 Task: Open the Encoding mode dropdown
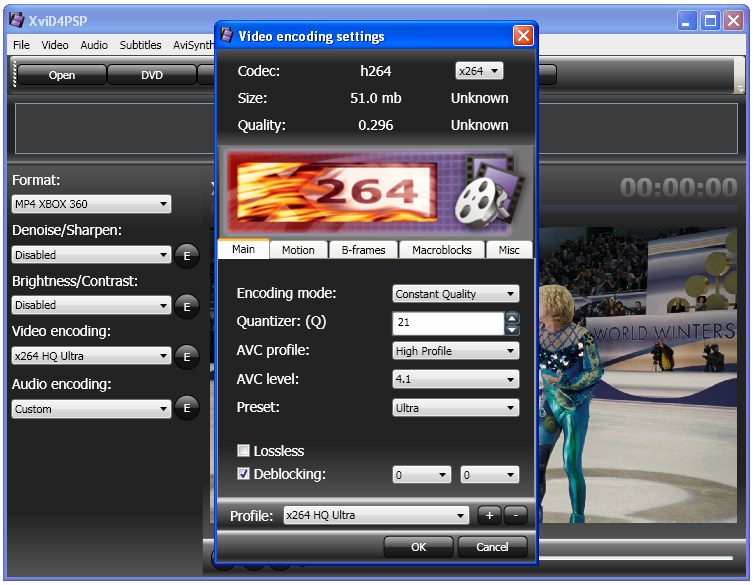point(455,294)
